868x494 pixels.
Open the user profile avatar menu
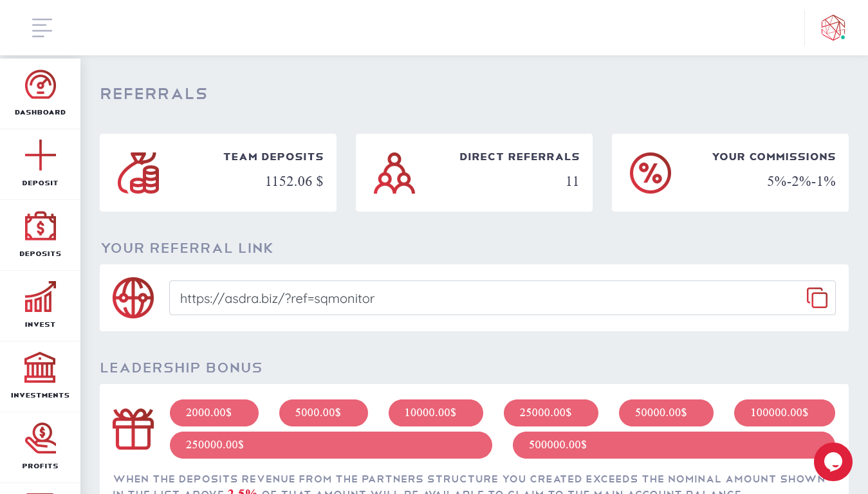click(833, 28)
